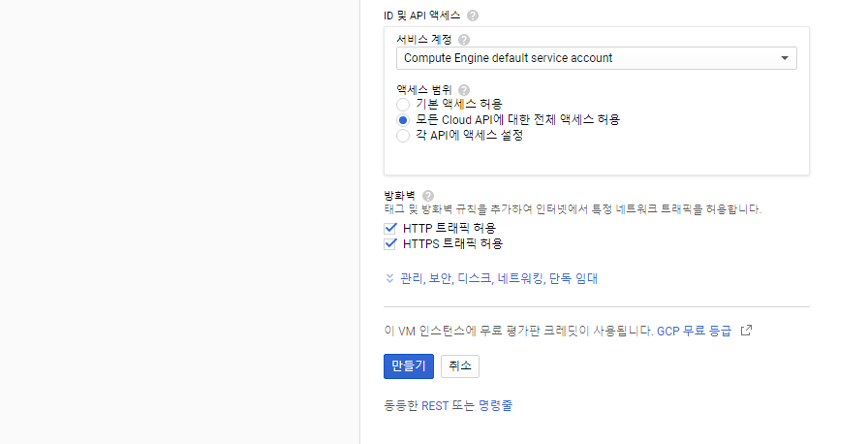Click the 취소 button
Screen dimensions: 868x444
coord(460,365)
